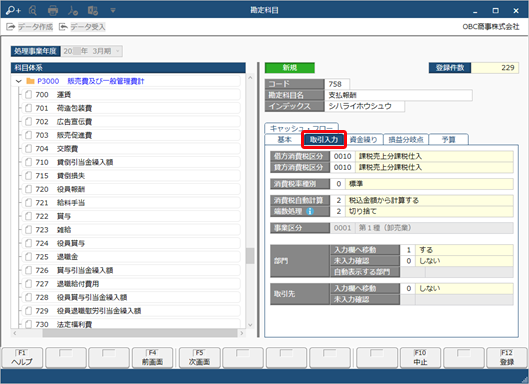Select account 730 法定福利費
This screenshot has width=529, height=384.
coord(132,324)
